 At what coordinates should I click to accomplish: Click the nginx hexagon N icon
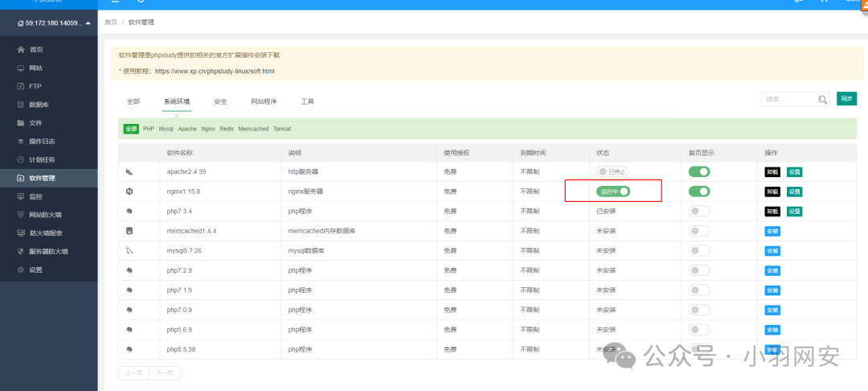click(129, 191)
